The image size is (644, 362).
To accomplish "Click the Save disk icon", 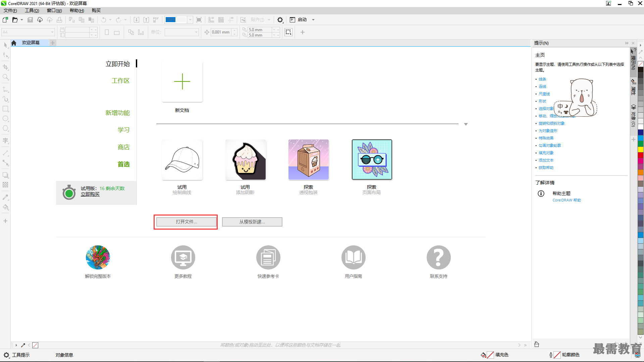I will (30, 20).
